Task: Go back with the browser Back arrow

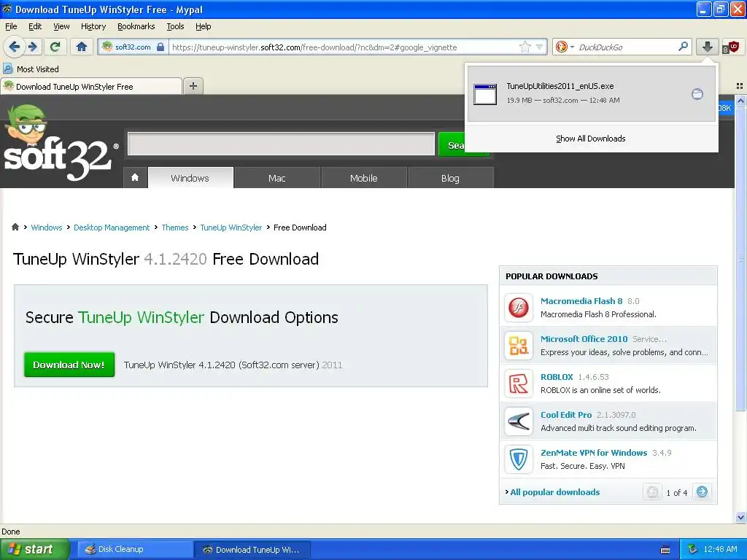Action: click(x=14, y=47)
